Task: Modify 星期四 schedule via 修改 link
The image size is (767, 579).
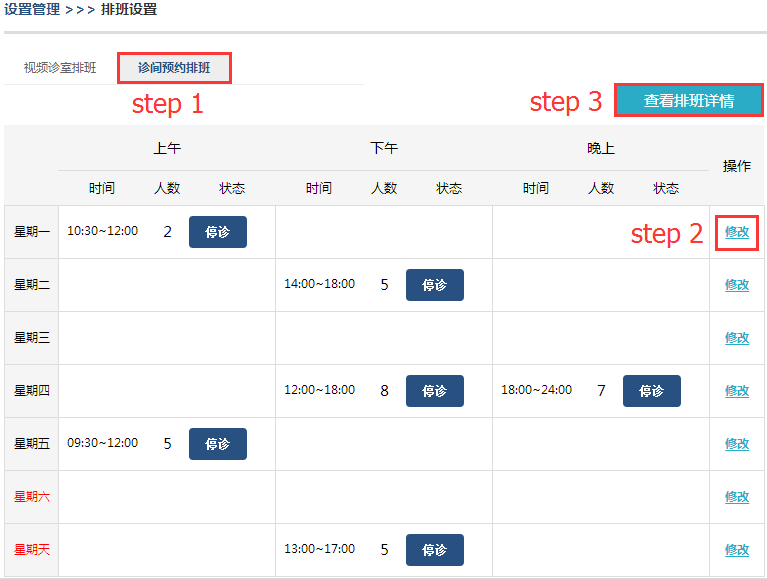Action: (737, 391)
